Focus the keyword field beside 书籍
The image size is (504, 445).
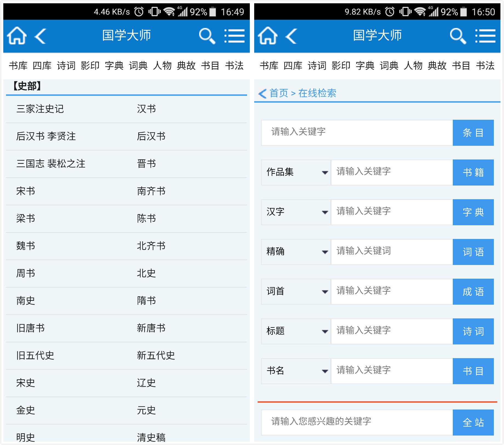392,172
